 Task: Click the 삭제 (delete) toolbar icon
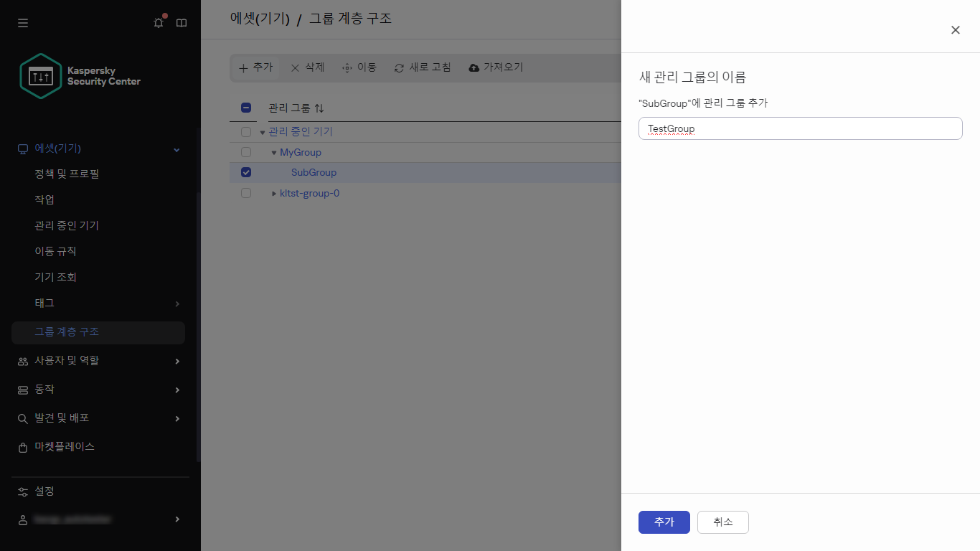pos(294,67)
